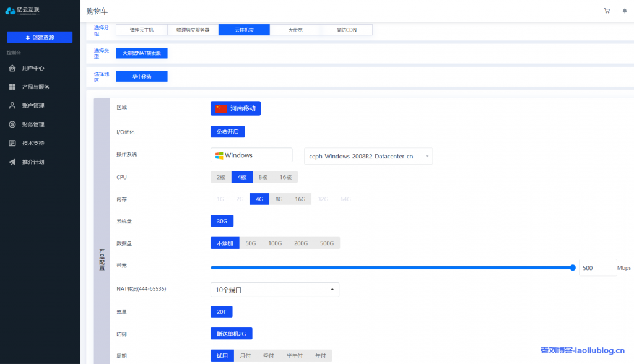Image resolution: width=634 pixels, height=364 pixels.
Task: Open 账户管理 person icon in sidebar
Action: coord(12,105)
